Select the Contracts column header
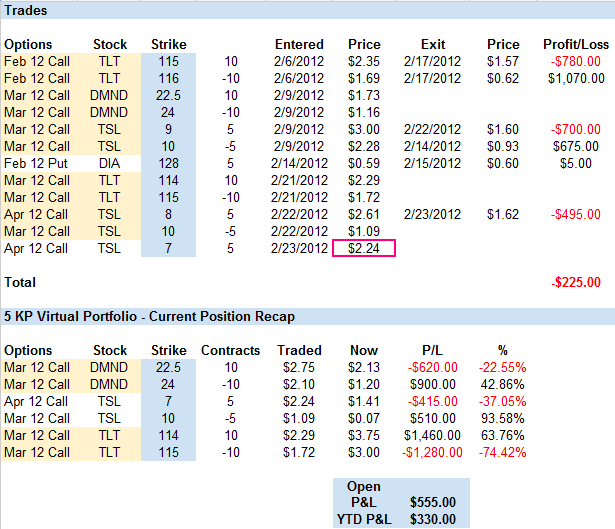The height and width of the screenshot is (529, 615). point(230,351)
